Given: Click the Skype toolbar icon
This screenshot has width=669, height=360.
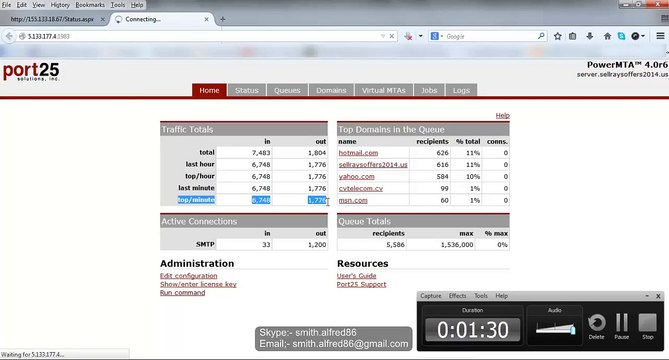Looking at the screenshot, I should pyautogui.click(x=621, y=36).
